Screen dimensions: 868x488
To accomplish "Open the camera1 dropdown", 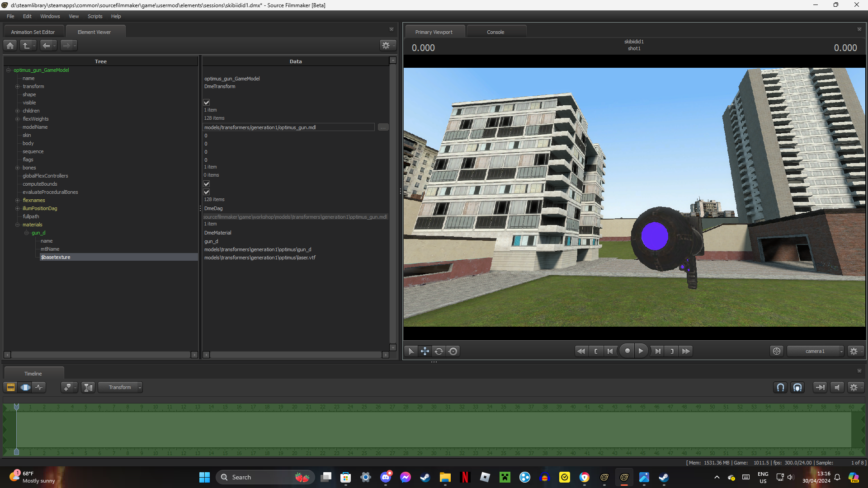I will [x=816, y=351].
